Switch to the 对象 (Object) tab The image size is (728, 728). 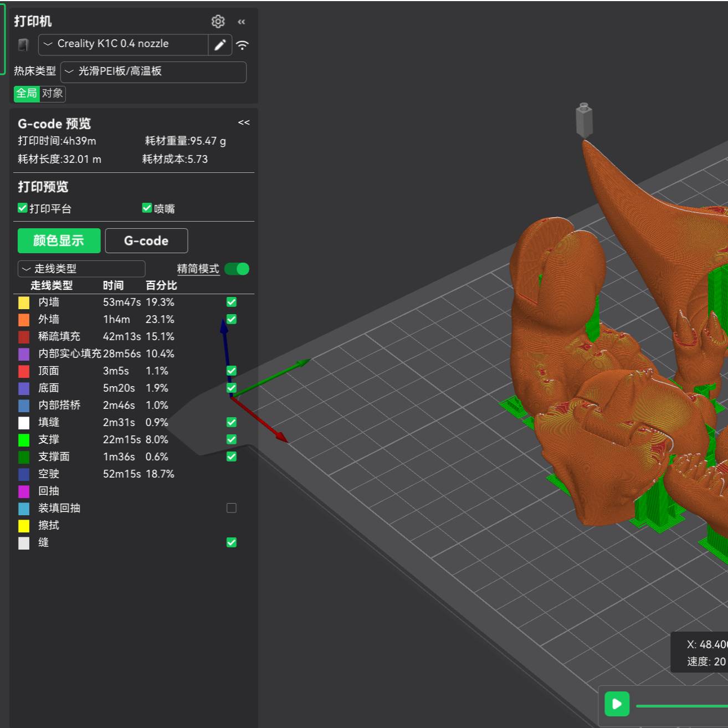pyautogui.click(x=53, y=94)
